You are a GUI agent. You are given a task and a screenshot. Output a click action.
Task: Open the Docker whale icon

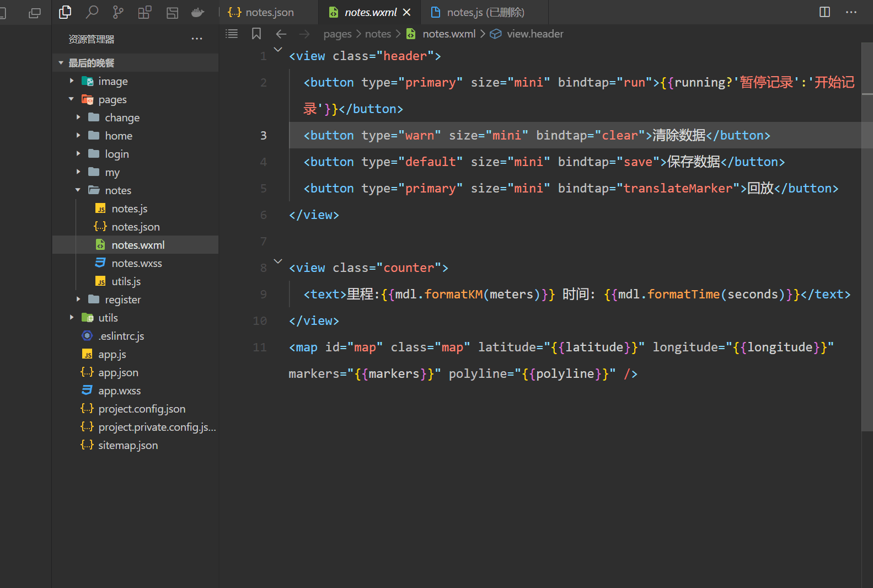[198, 12]
